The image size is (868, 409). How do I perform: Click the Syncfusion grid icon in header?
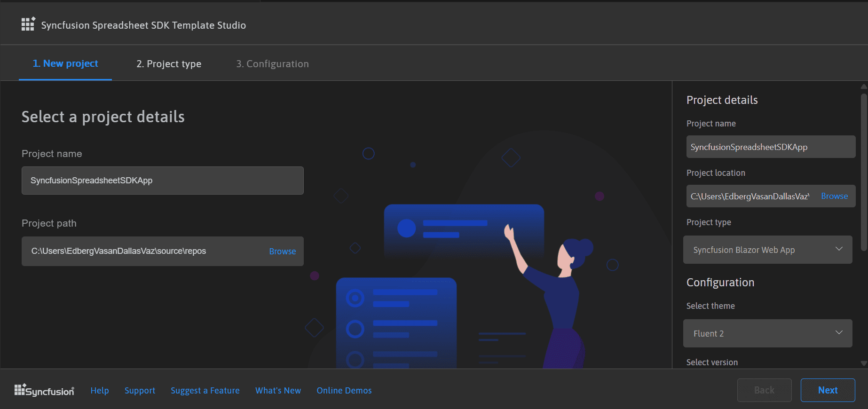(28, 24)
